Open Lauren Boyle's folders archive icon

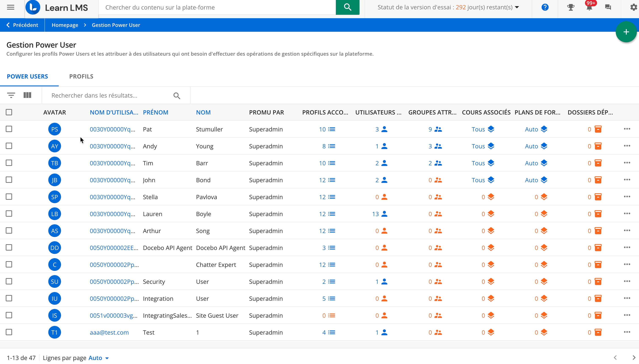[598, 214]
